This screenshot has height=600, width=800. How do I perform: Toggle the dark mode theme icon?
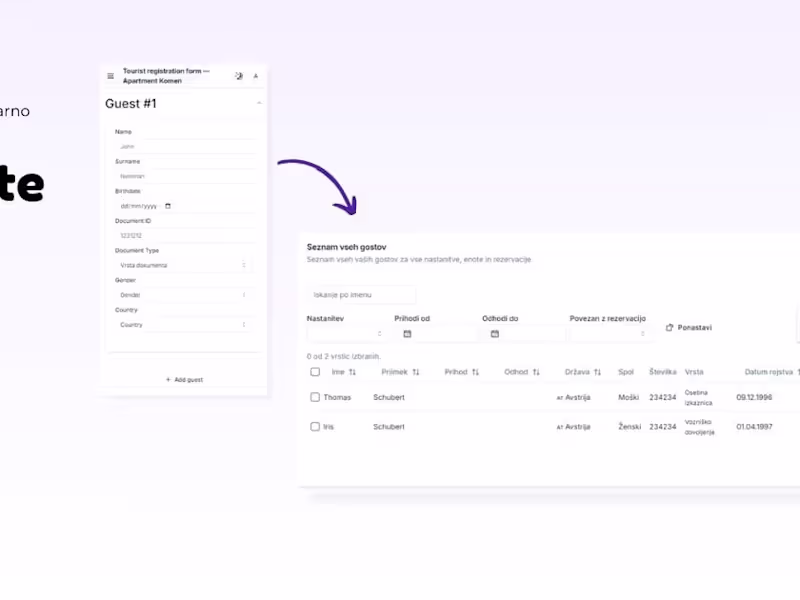pos(239,76)
